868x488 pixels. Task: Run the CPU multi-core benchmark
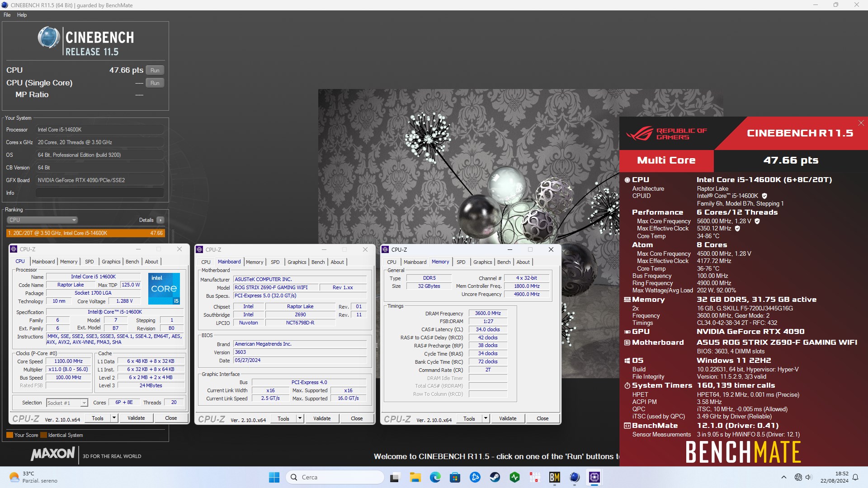(x=155, y=70)
